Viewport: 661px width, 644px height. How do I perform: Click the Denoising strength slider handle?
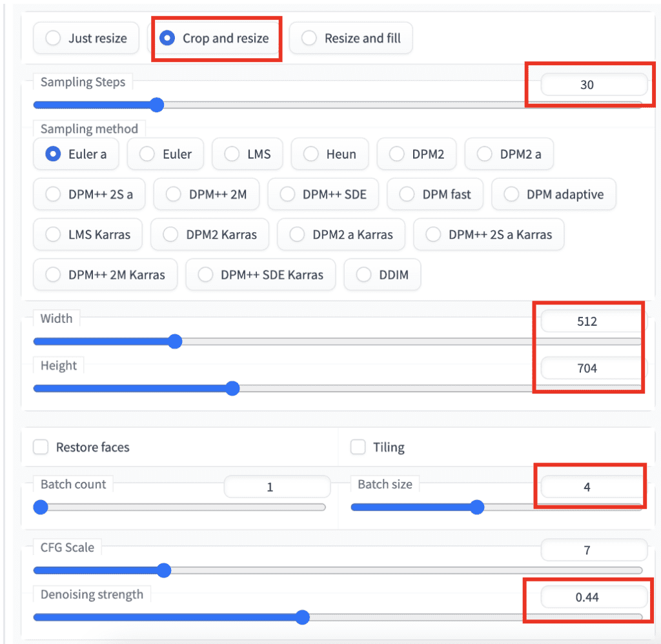(x=302, y=617)
